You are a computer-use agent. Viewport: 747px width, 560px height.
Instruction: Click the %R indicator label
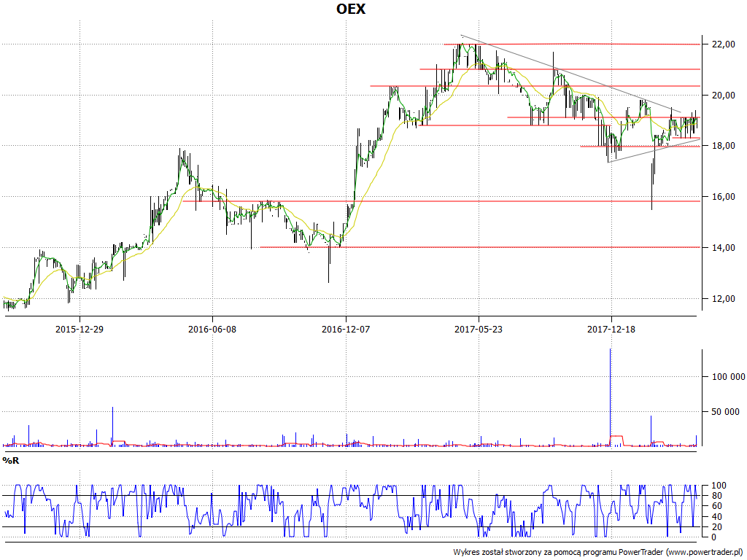click(x=11, y=461)
